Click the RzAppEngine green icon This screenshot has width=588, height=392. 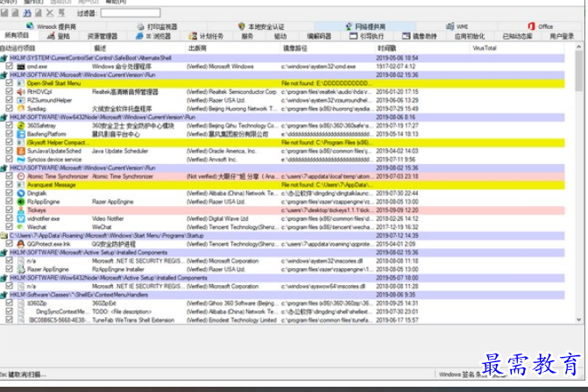pyautogui.click(x=21, y=202)
